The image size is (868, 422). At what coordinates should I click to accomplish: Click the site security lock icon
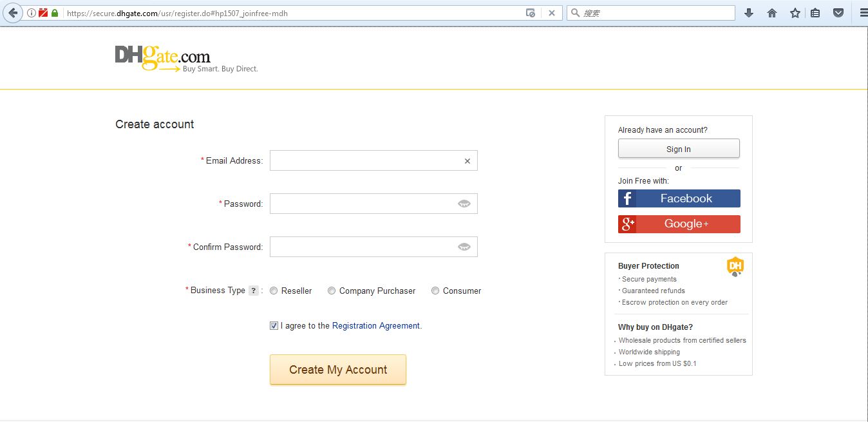click(x=55, y=12)
